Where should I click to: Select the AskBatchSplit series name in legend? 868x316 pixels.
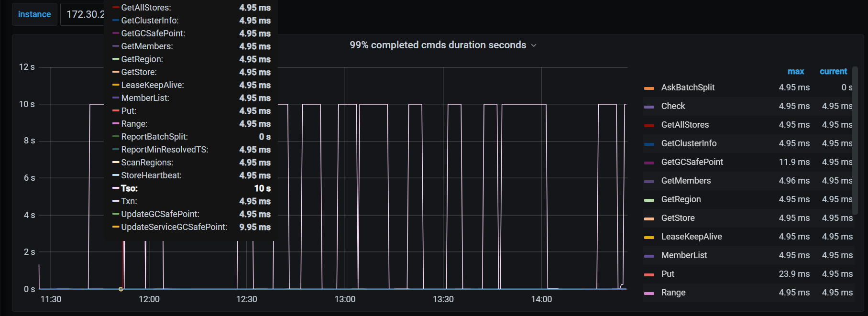point(688,87)
